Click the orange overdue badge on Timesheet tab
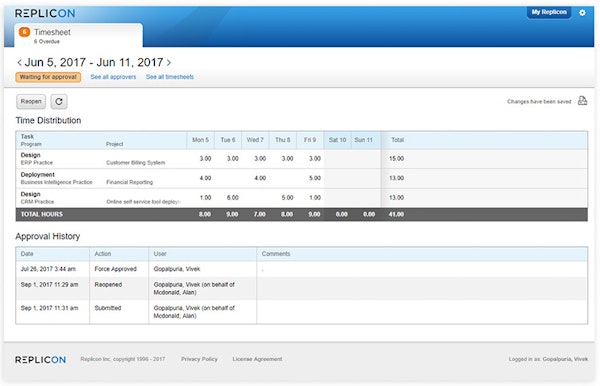The image size is (600, 386). pos(24,32)
